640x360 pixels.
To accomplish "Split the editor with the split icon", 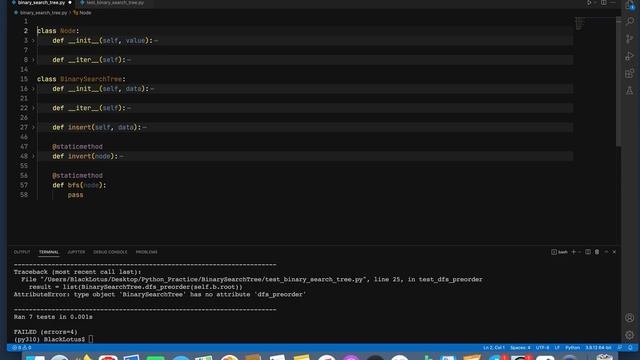I will pos(604,2).
